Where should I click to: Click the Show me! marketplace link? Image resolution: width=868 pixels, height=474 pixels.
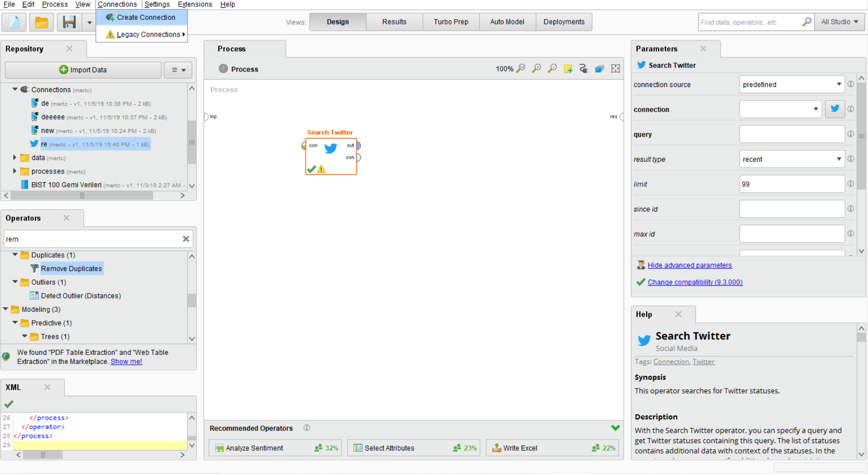tap(126, 361)
